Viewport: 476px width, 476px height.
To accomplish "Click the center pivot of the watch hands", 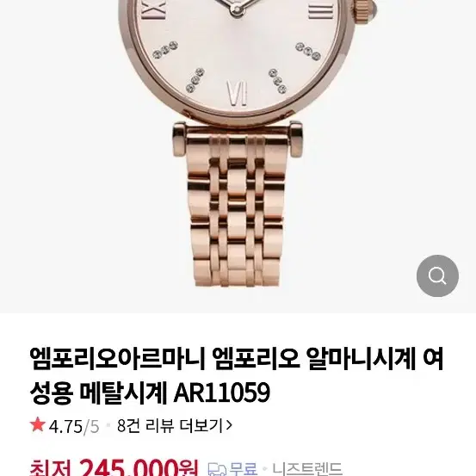I will [x=237, y=9].
